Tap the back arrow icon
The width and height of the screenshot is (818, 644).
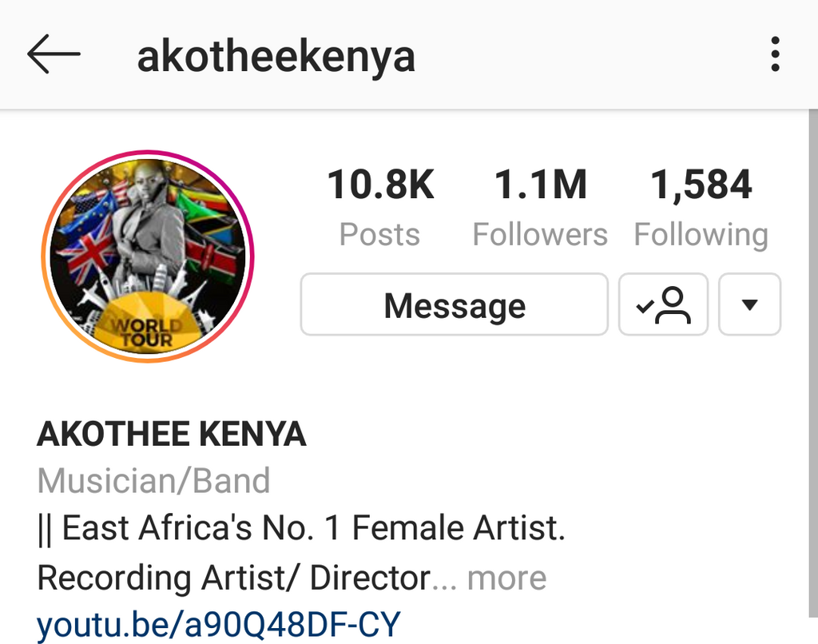click(54, 54)
